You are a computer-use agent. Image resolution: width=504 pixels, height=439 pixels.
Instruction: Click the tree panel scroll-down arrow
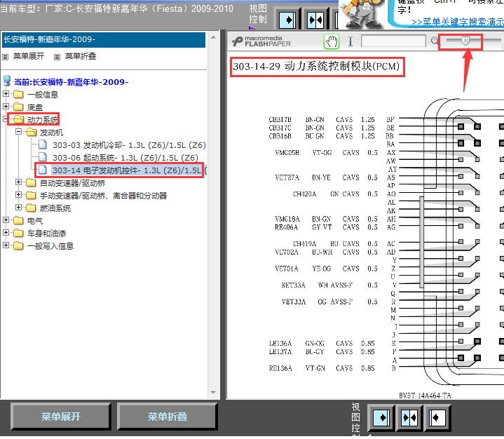[x=213, y=393]
